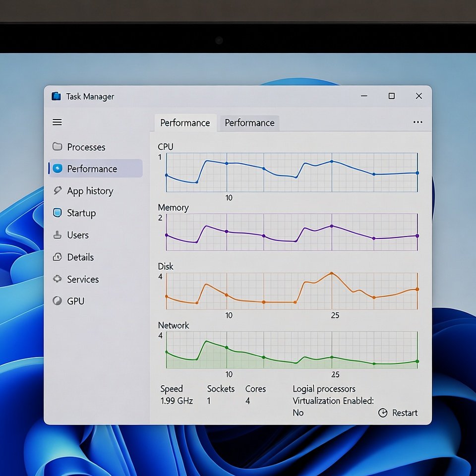Select the green Network graph
Viewport: 476px width, 476px height.
pyautogui.click(x=292, y=350)
